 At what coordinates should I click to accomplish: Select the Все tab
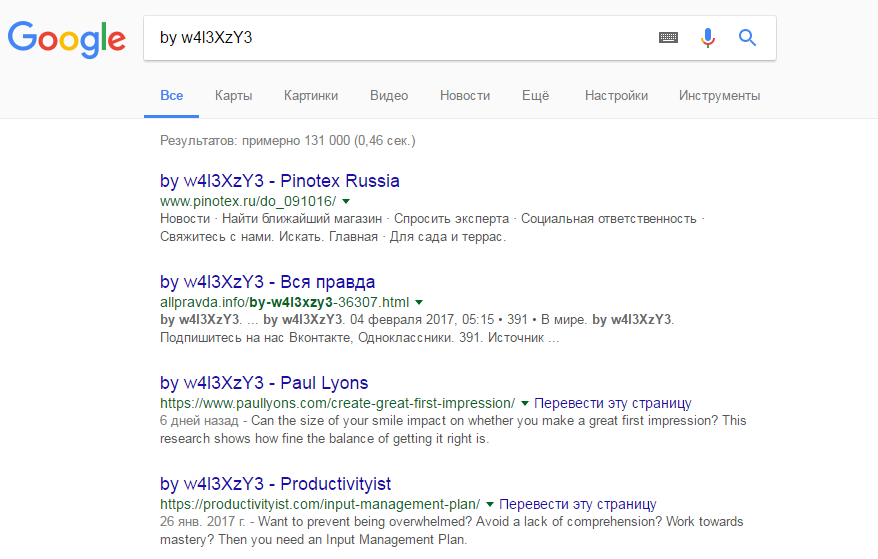tap(171, 96)
